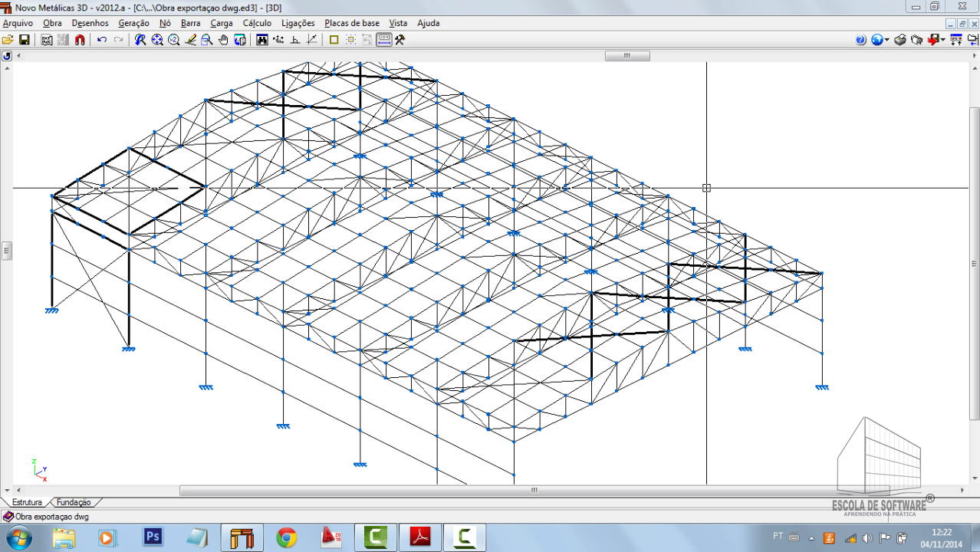Click the blue help question mark icon

click(x=861, y=40)
